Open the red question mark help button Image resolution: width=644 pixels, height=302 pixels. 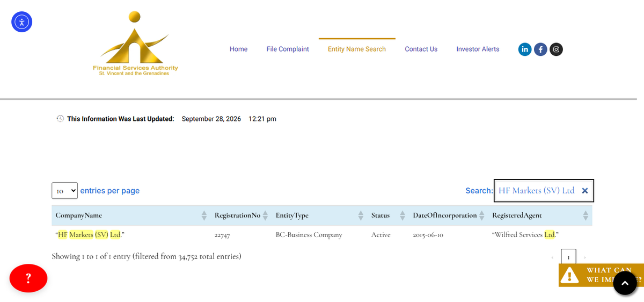point(28,278)
